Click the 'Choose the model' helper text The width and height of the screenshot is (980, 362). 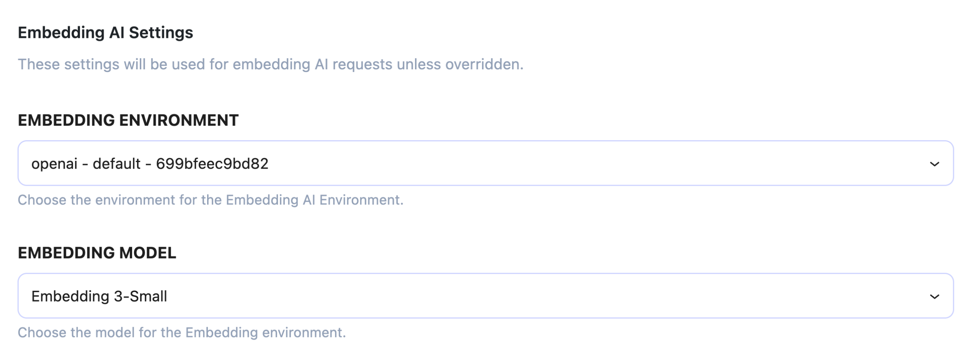(x=181, y=333)
